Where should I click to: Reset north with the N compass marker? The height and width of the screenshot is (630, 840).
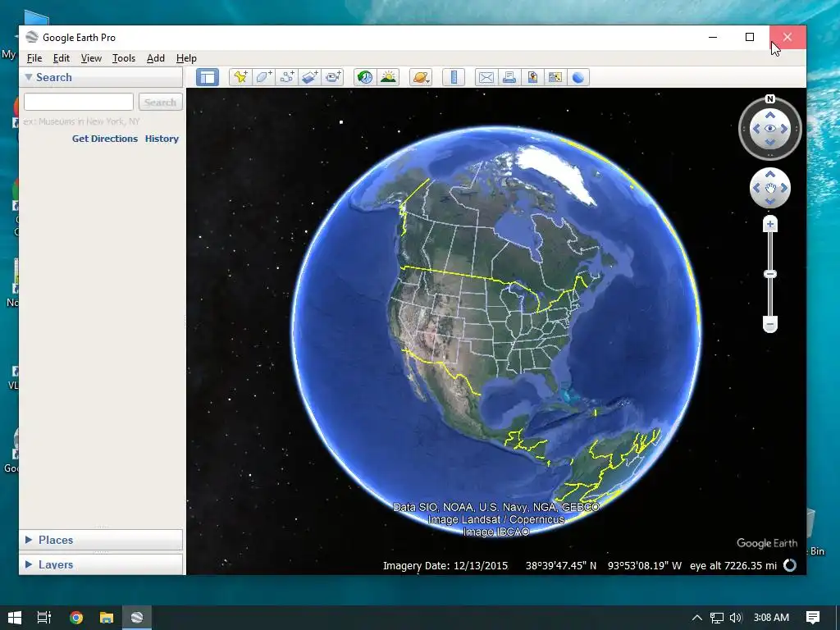tap(769, 98)
